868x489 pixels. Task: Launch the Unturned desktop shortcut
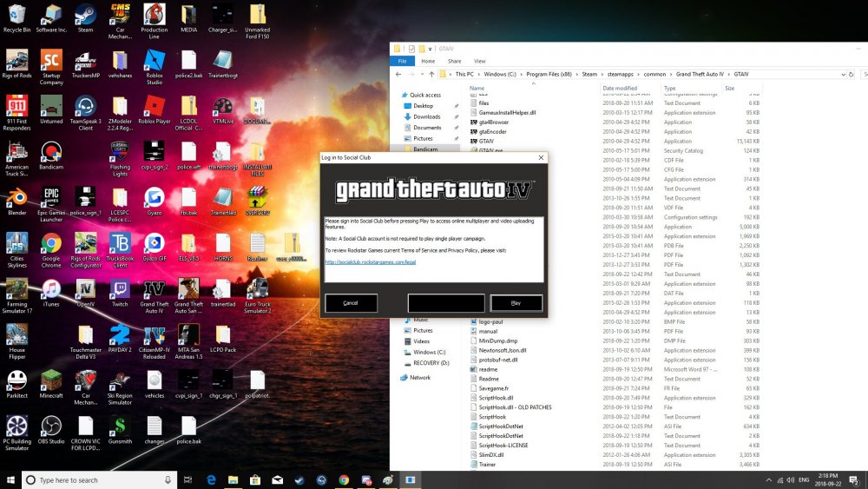coord(51,109)
